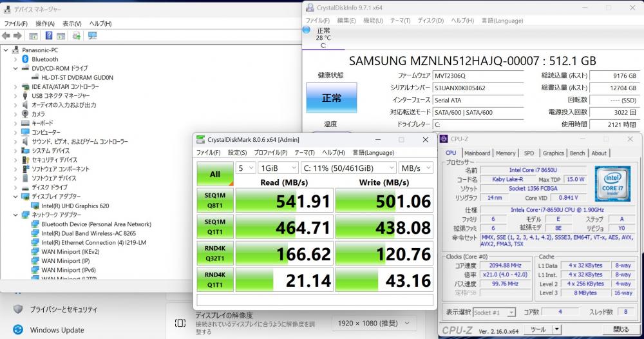Switch to the Mainboard tab in CPU-Z
This screenshot has width=644, height=339.
477,153
